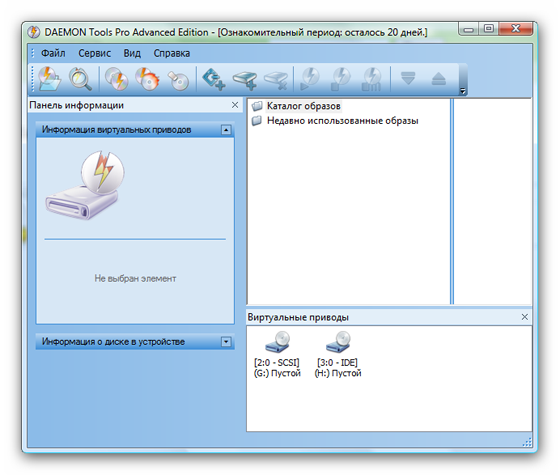This screenshot has width=560, height=475.
Task: Click the Unmount stop-square disc toolbar icon
Action: pos(341,79)
